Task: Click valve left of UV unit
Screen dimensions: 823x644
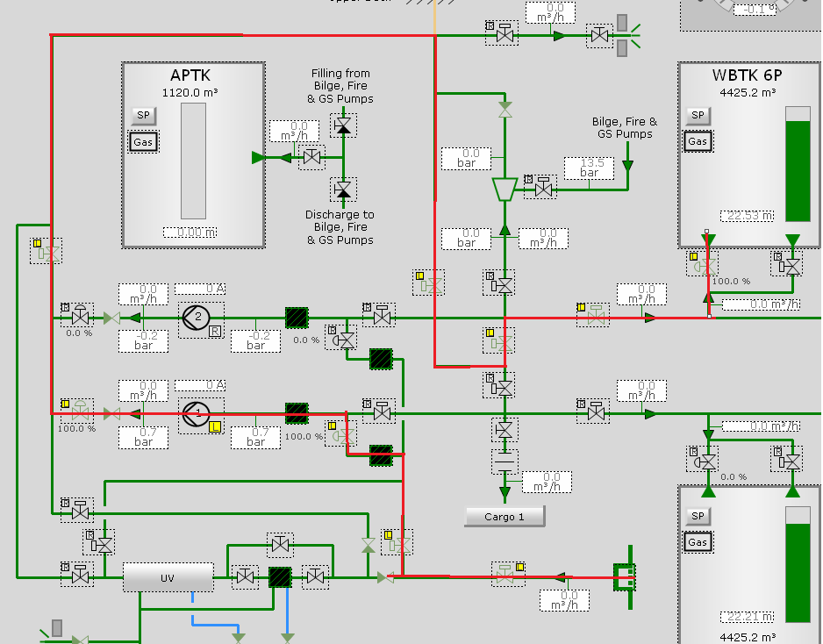Action: point(80,576)
